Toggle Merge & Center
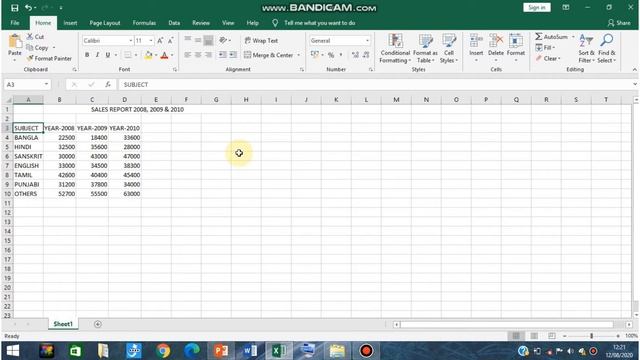Screen dimensions: 640x360 point(269,55)
